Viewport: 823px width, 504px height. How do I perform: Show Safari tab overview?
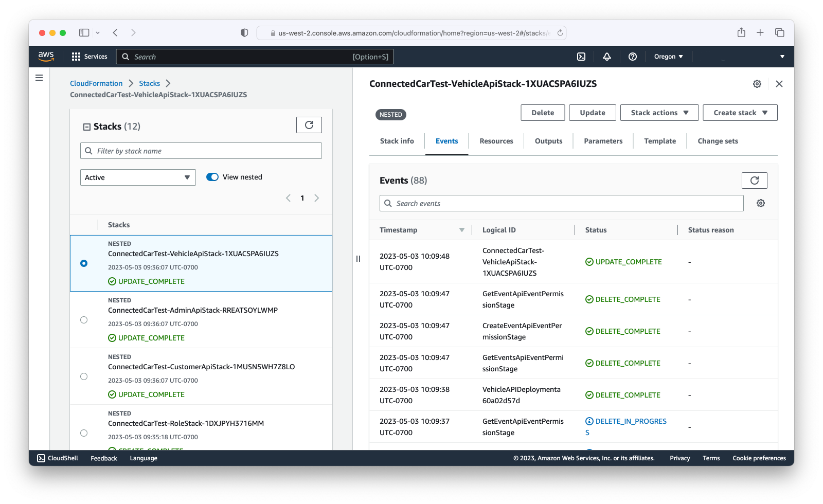780,33
